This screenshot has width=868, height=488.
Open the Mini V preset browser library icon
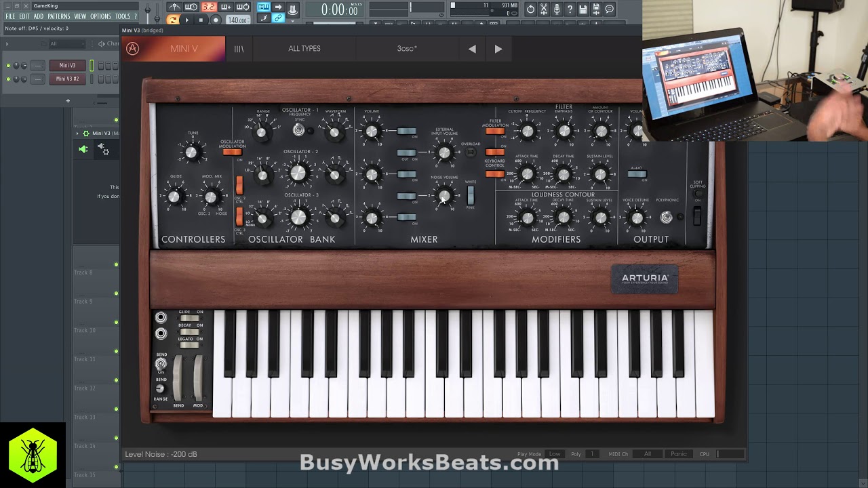pyautogui.click(x=239, y=49)
